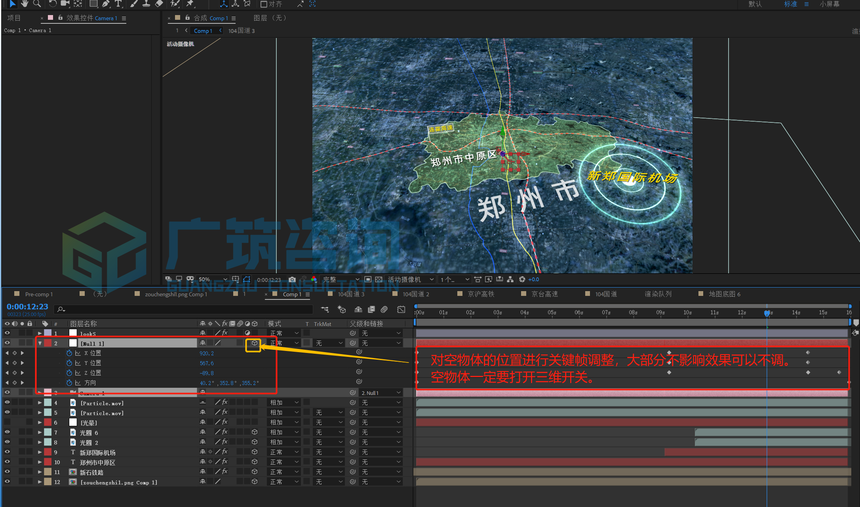Image resolution: width=860 pixels, height=507 pixels.
Task: Collapse the Null 1 layer properties
Action: (x=39, y=343)
